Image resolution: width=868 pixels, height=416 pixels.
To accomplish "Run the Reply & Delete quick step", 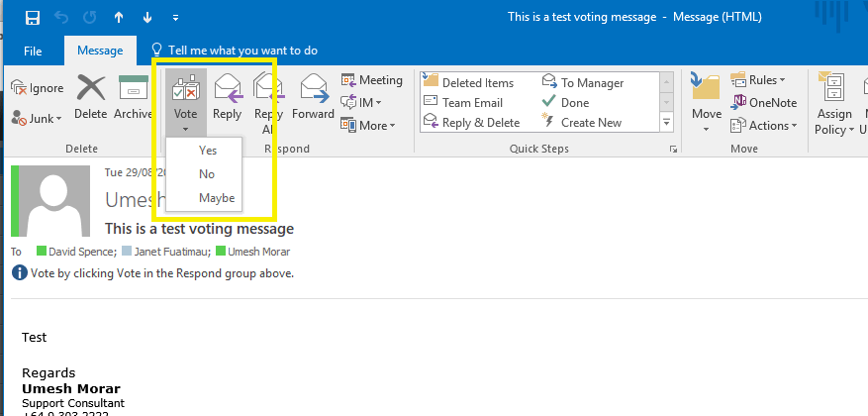I will pos(472,123).
